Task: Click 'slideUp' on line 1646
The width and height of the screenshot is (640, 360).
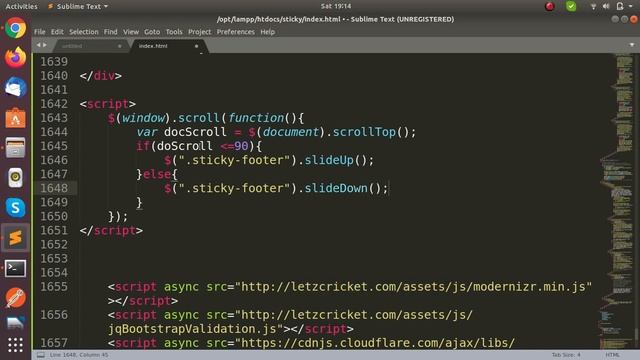Action: pyautogui.click(x=329, y=160)
